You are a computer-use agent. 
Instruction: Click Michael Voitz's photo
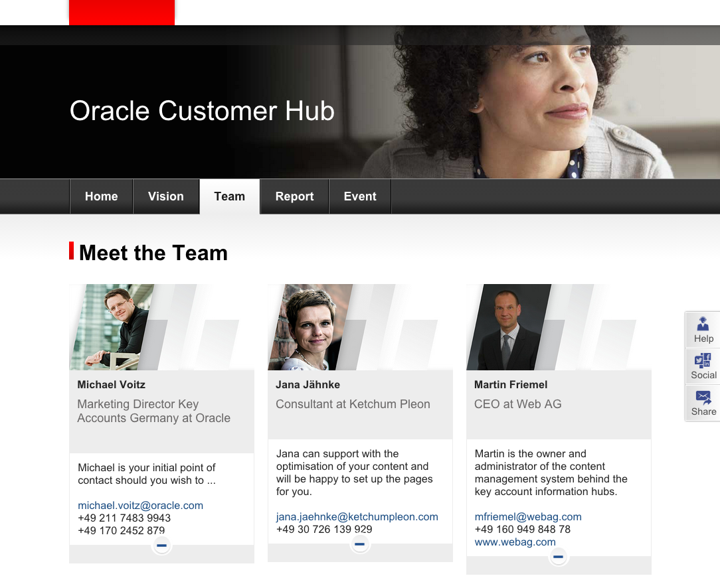click(x=112, y=327)
